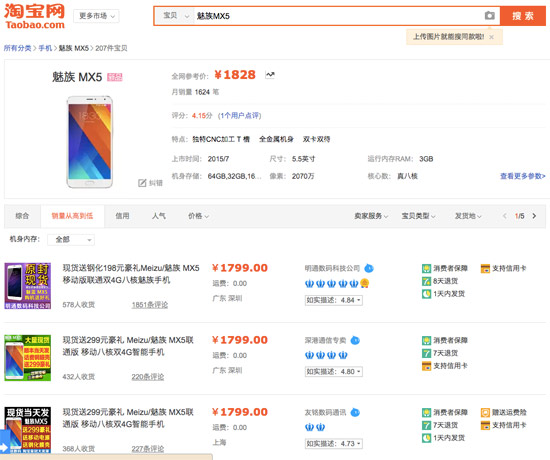Expand the 卖家服务 filter dropdown
The height and width of the screenshot is (460, 550).
point(371,216)
